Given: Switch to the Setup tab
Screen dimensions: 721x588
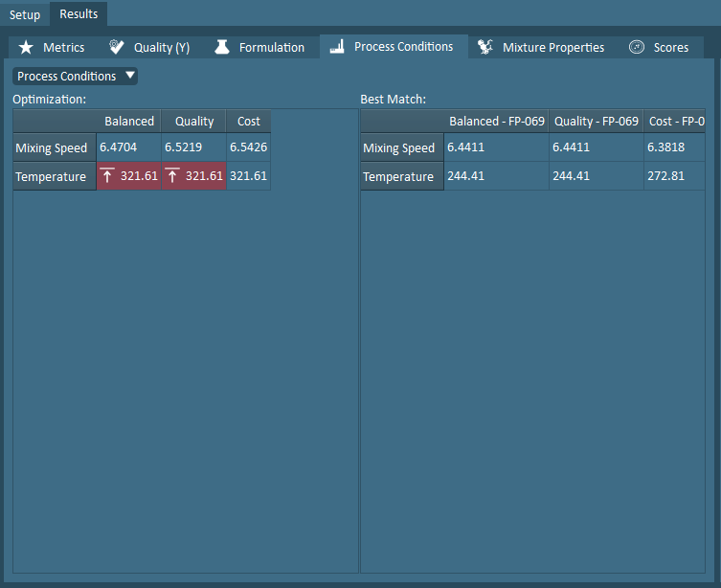Looking at the screenshot, I should 25,14.
